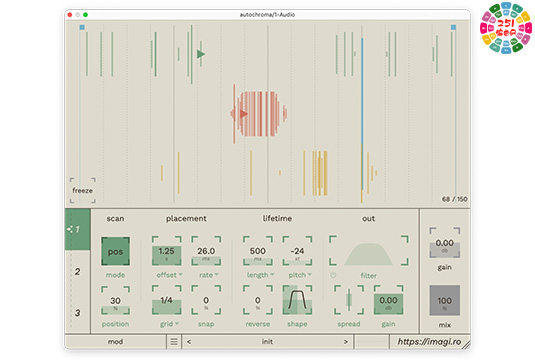Viewport: 535px width, 363px height.
Task: Click the grid value 1/4
Action: [167, 300]
